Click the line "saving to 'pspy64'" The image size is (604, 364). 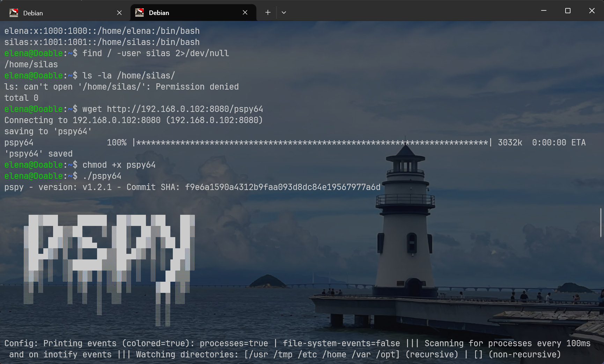click(48, 131)
